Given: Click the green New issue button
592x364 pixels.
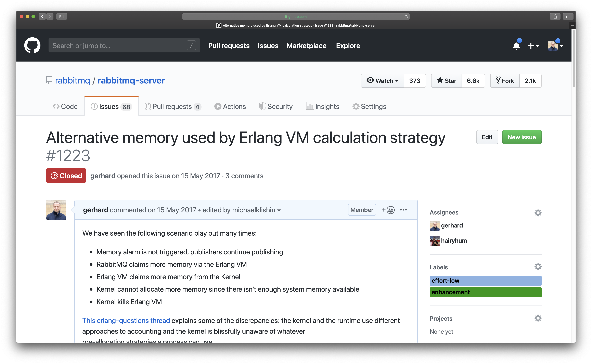Looking at the screenshot, I should click(x=522, y=137).
